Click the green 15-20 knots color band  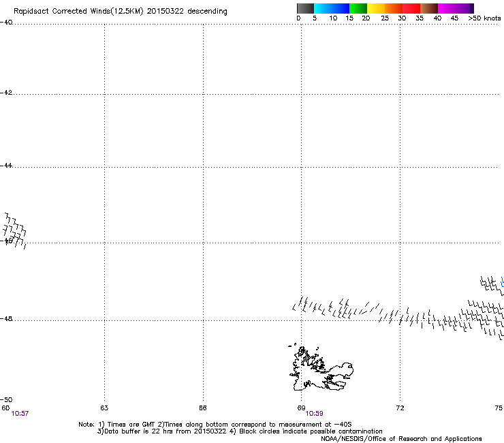click(358, 8)
